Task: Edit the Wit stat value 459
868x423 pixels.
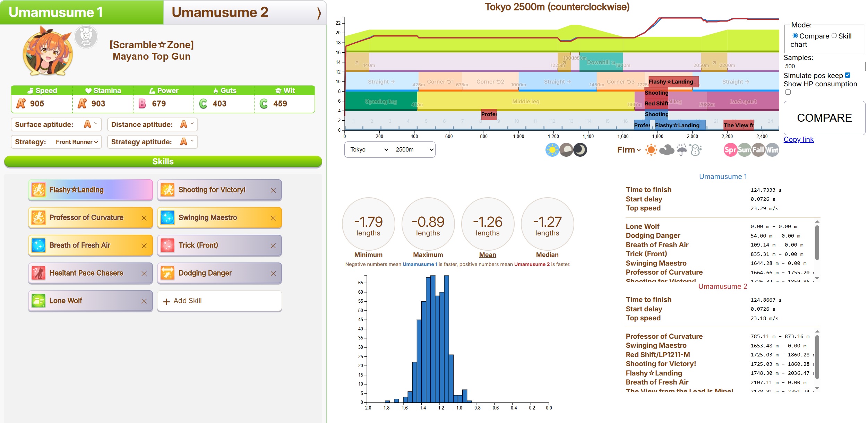Action: click(x=280, y=104)
